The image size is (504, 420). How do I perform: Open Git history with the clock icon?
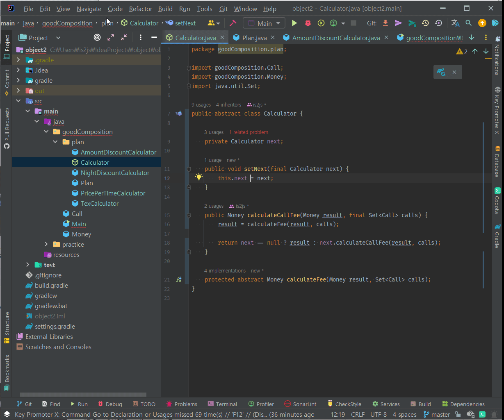pos(425,23)
